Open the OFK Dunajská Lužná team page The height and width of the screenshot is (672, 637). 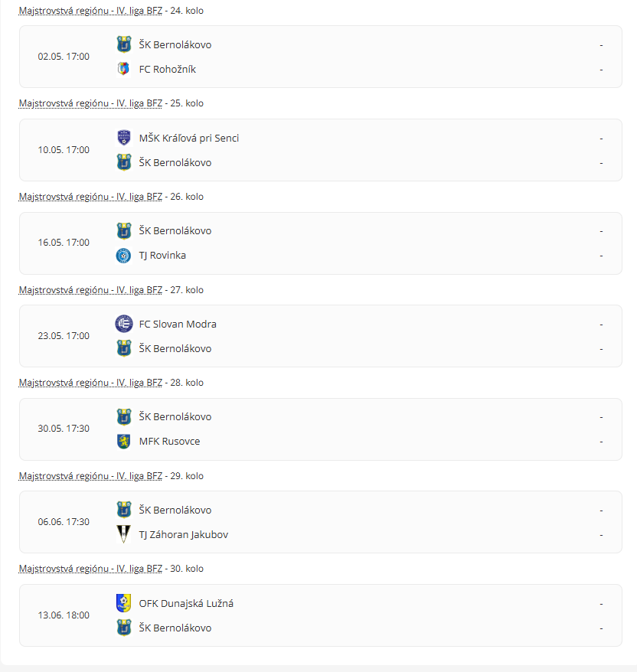coord(186,603)
